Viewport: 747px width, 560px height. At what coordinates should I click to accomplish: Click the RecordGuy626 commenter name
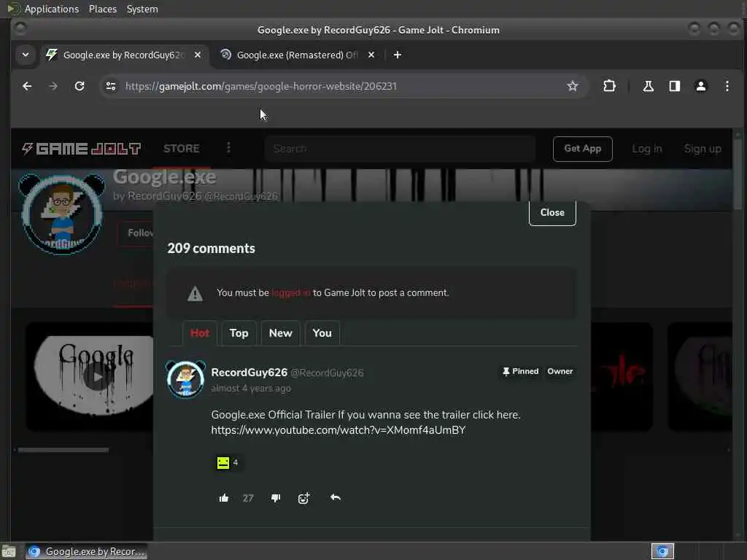(249, 373)
